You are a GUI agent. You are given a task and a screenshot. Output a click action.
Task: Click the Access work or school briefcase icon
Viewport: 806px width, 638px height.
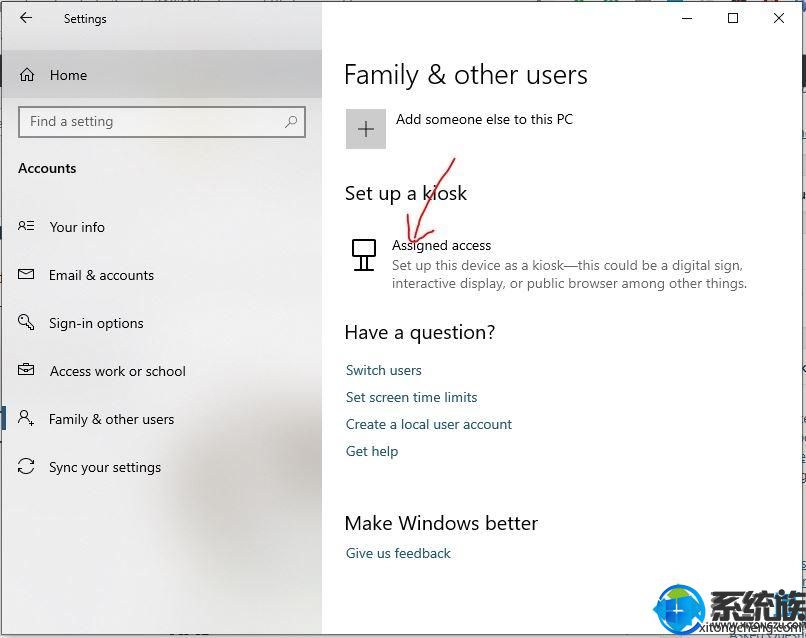(26, 370)
